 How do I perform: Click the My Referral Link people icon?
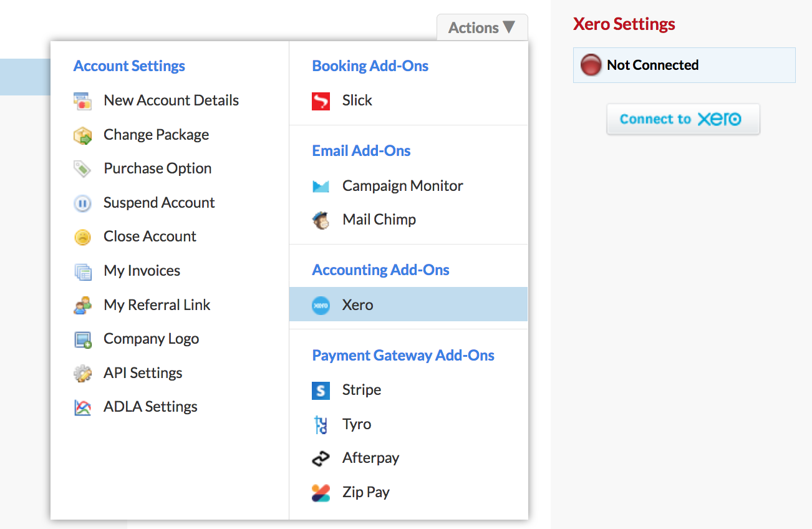(82, 305)
